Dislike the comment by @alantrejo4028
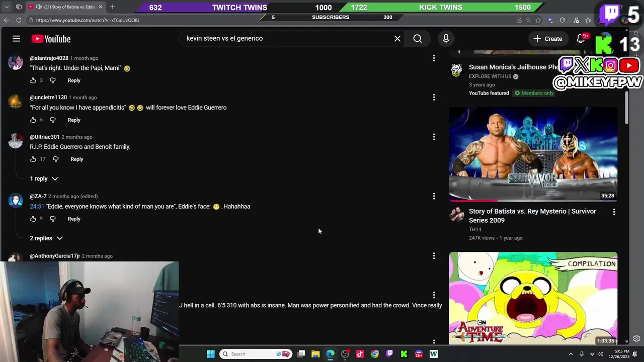644x362 pixels. tap(53, 80)
